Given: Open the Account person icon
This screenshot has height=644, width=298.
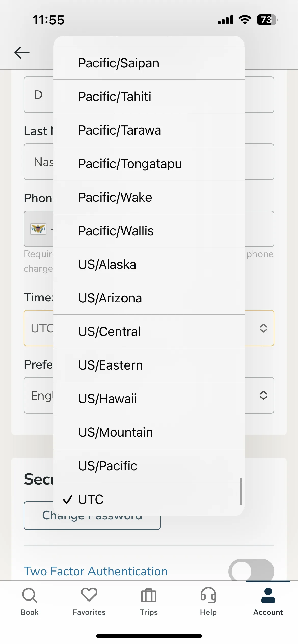Looking at the screenshot, I should coord(268,595).
